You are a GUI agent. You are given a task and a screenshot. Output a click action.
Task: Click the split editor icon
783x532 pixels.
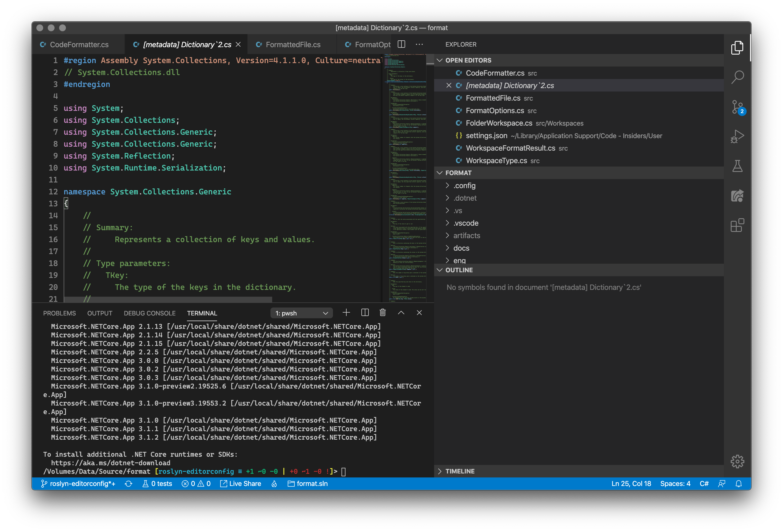click(x=401, y=44)
